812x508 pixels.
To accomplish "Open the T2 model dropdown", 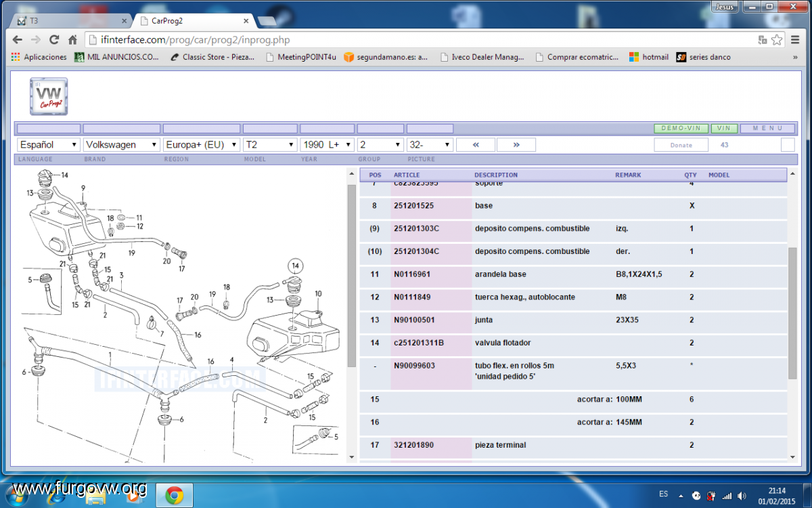I will (x=270, y=144).
